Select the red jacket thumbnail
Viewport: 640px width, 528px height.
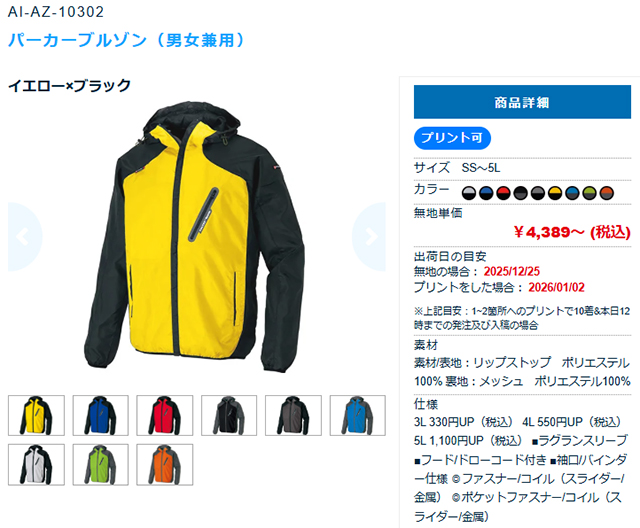164,415
